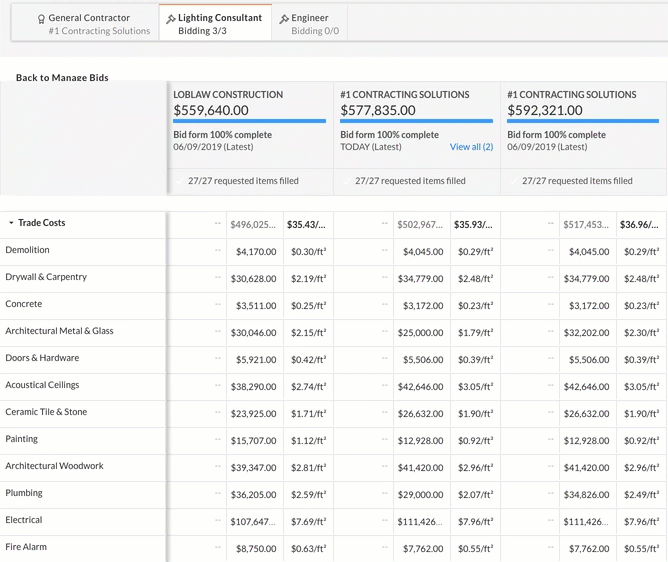668x562 pixels.
Task: Click the $1.12/ft² Painting unit rate
Action: (308, 441)
